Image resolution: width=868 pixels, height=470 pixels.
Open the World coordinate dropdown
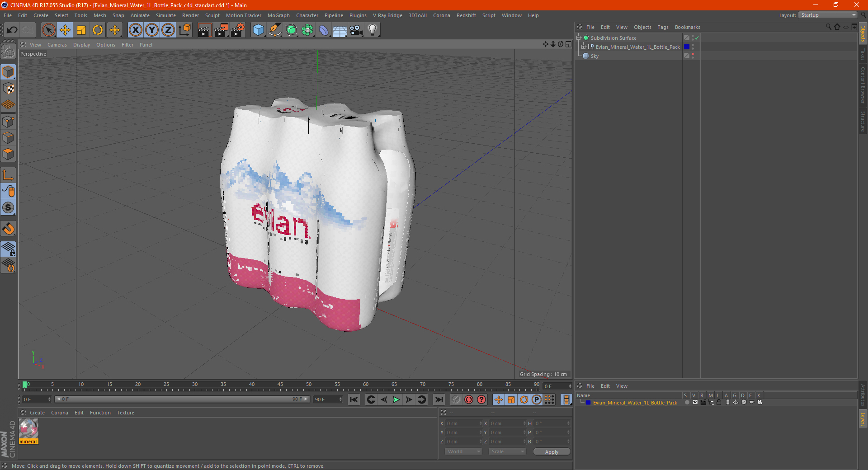coord(463,451)
